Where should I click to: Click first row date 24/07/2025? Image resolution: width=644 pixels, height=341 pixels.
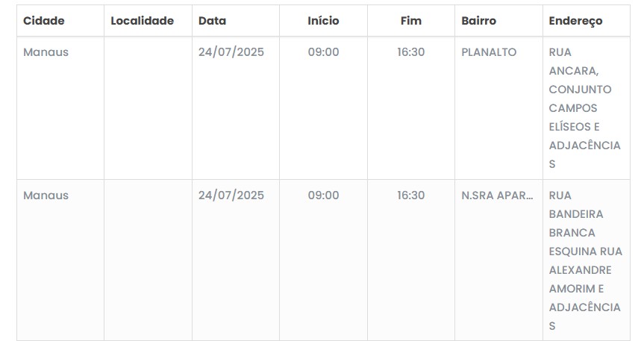pyautogui.click(x=231, y=52)
